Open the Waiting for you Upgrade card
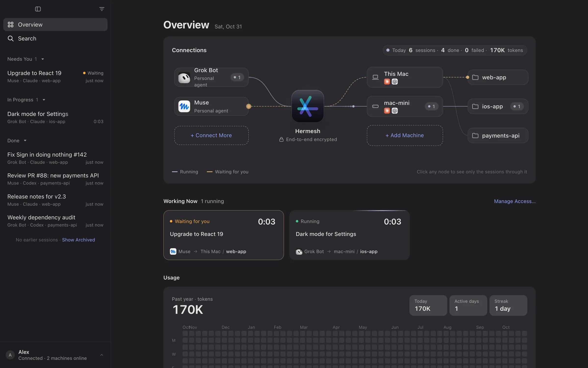 223,235
